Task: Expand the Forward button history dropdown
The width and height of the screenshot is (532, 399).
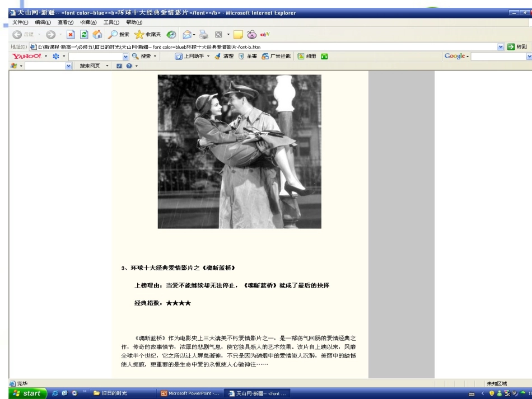Action: pos(60,35)
